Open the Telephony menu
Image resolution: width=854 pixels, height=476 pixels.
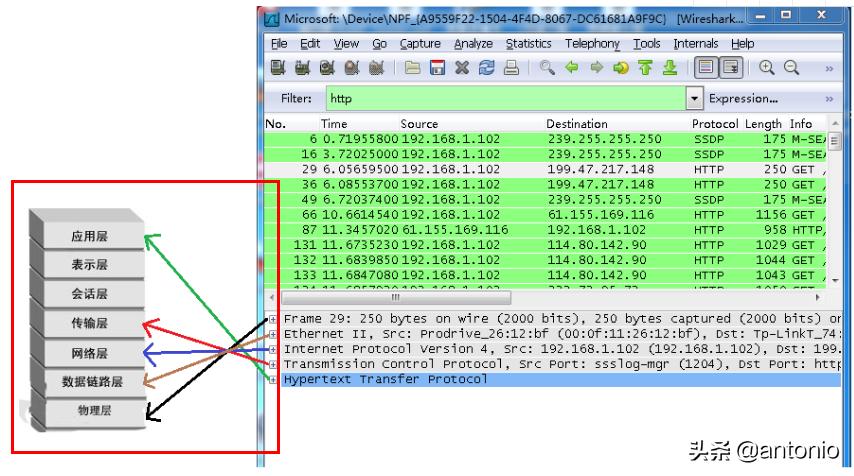[592, 44]
